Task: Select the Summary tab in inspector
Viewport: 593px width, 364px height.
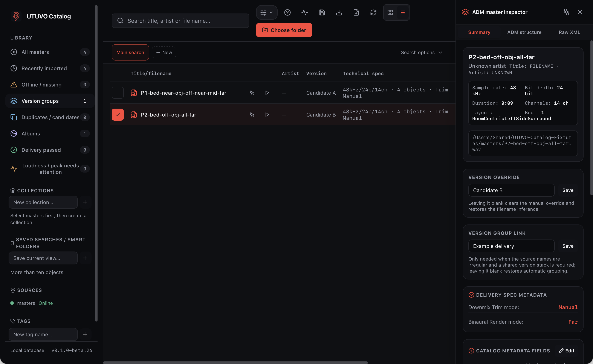Action: pyautogui.click(x=479, y=32)
